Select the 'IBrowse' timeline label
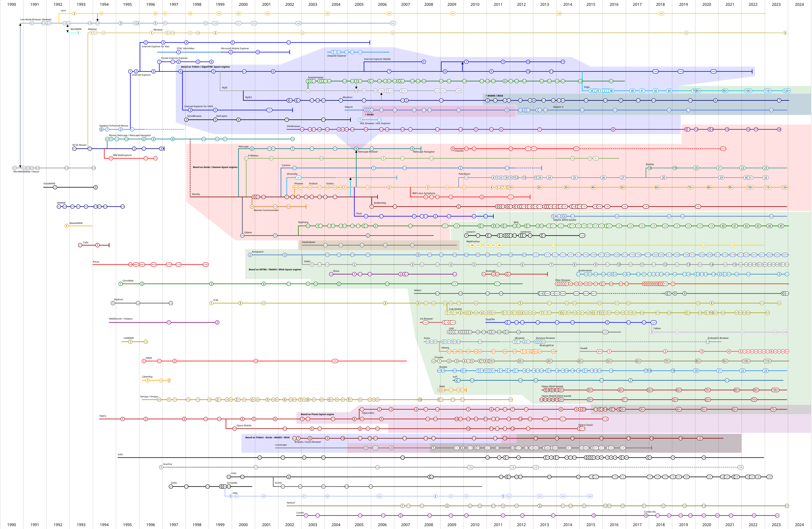Image resolution: width=812 pixels, height=529 pixels. (x=158, y=30)
